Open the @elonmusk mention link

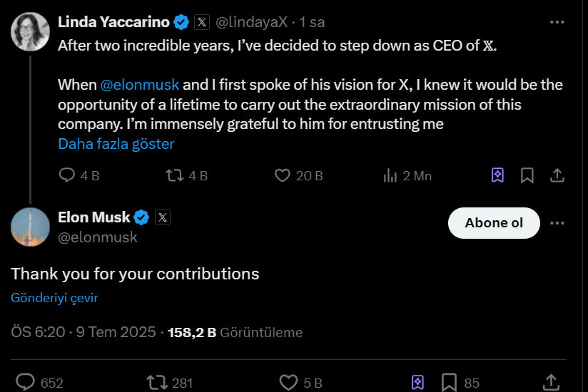(x=140, y=85)
